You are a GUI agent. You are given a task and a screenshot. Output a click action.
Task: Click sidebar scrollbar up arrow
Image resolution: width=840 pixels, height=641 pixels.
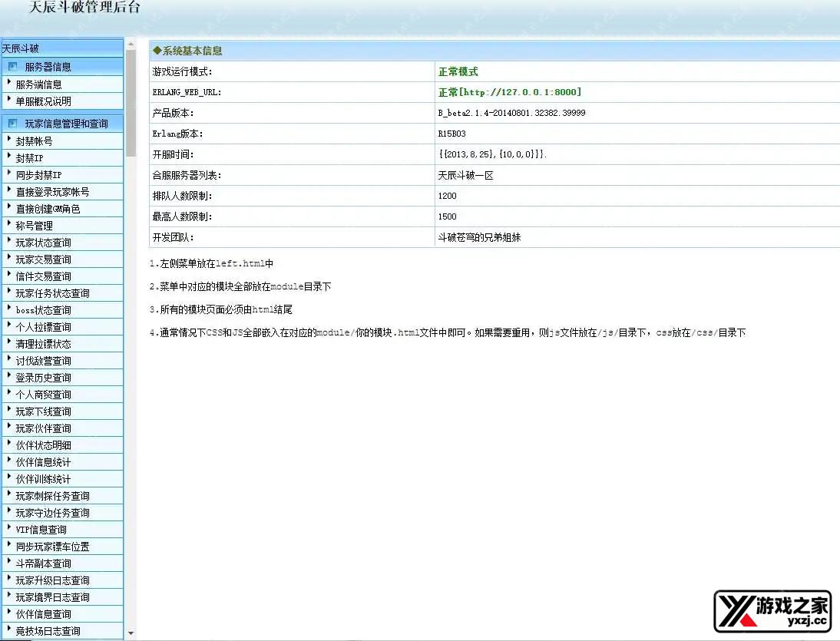coord(131,45)
